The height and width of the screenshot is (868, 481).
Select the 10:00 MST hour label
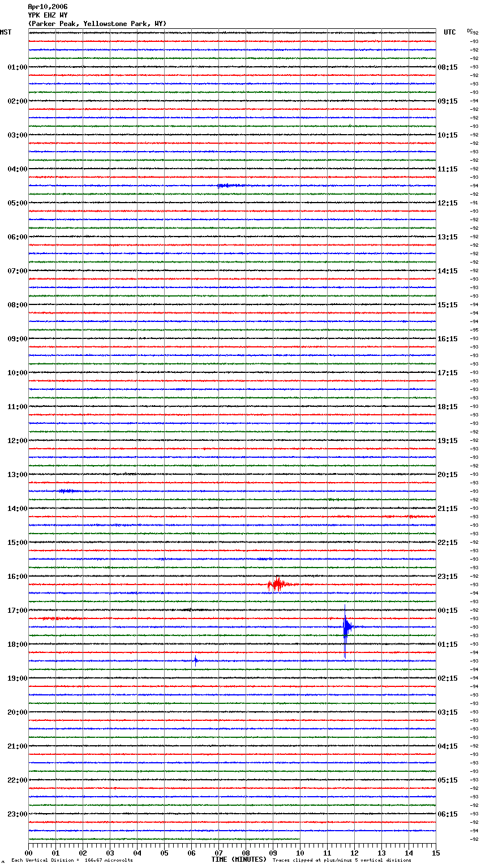(x=17, y=373)
